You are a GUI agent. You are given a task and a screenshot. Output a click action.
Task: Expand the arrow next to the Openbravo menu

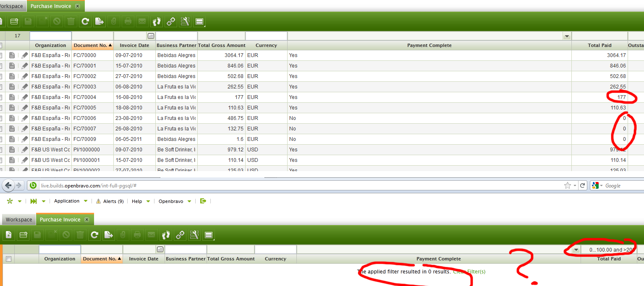click(189, 201)
